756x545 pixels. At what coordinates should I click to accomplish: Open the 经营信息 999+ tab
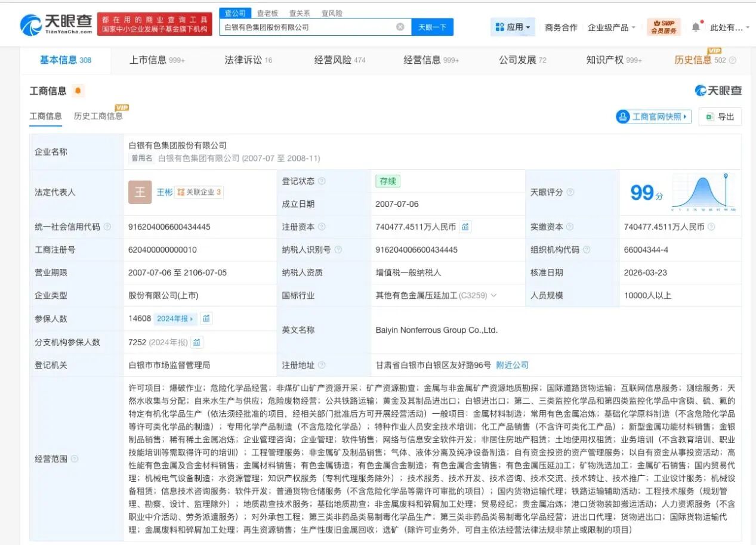[x=431, y=60]
